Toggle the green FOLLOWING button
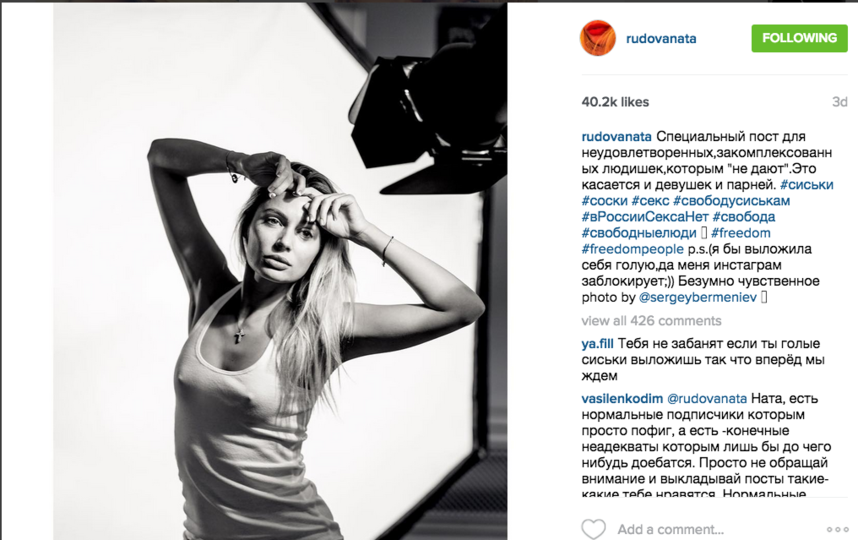858x540 pixels. [799, 38]
